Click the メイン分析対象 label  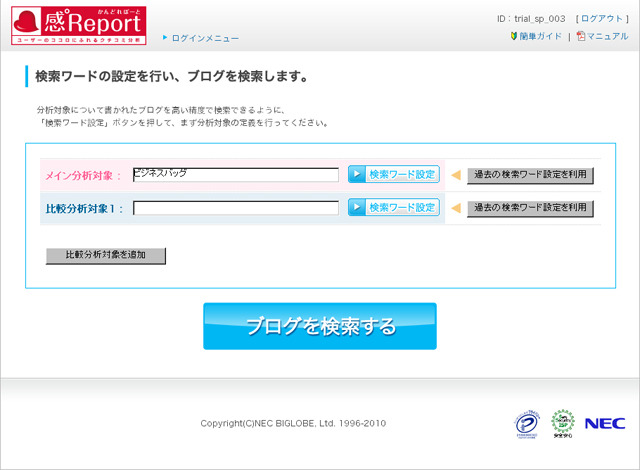tap(83, 176)
